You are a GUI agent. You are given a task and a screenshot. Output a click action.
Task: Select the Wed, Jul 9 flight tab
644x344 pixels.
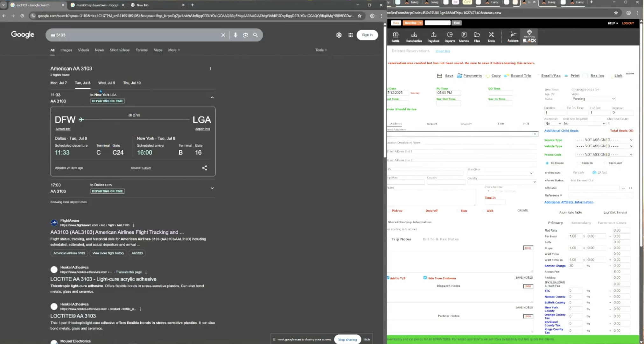[x=107, y=83]
